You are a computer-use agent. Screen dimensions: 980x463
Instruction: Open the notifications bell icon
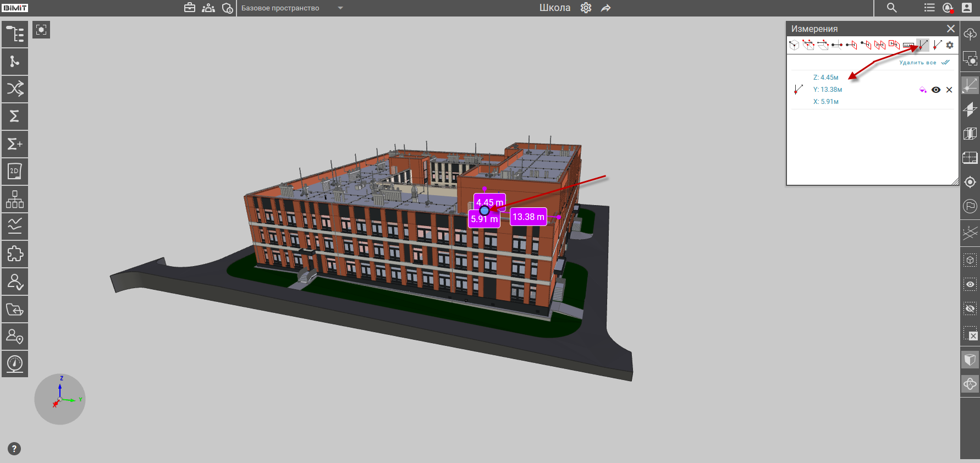tap(947, 8)
